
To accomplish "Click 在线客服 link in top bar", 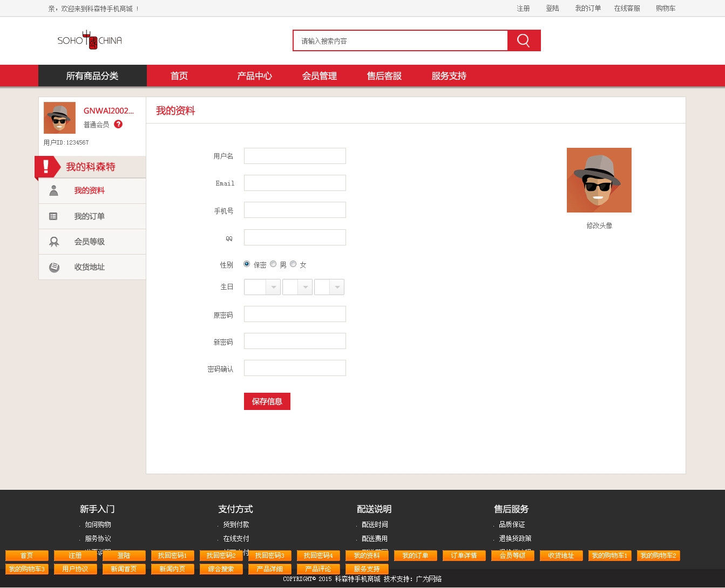I will point(627,8).
